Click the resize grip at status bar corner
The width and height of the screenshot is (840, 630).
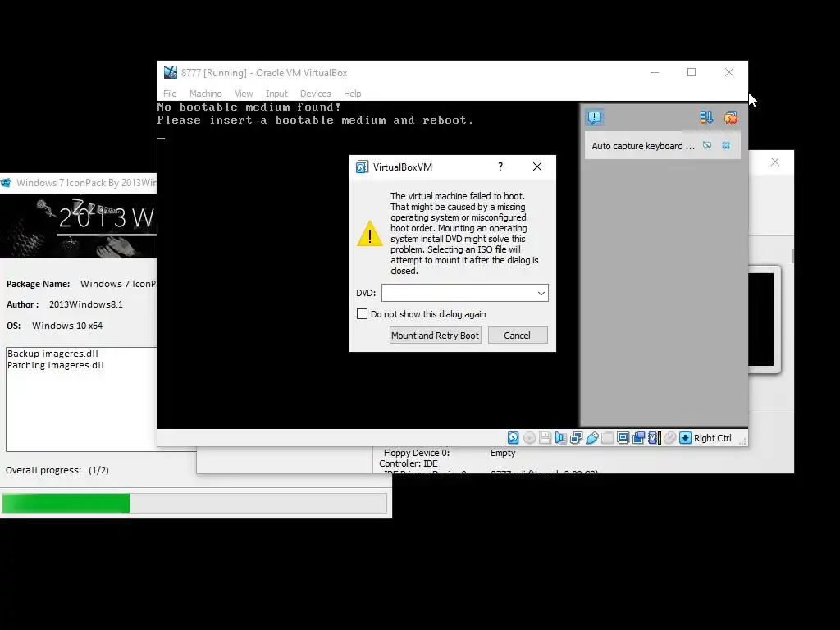(x=742, y=441)
